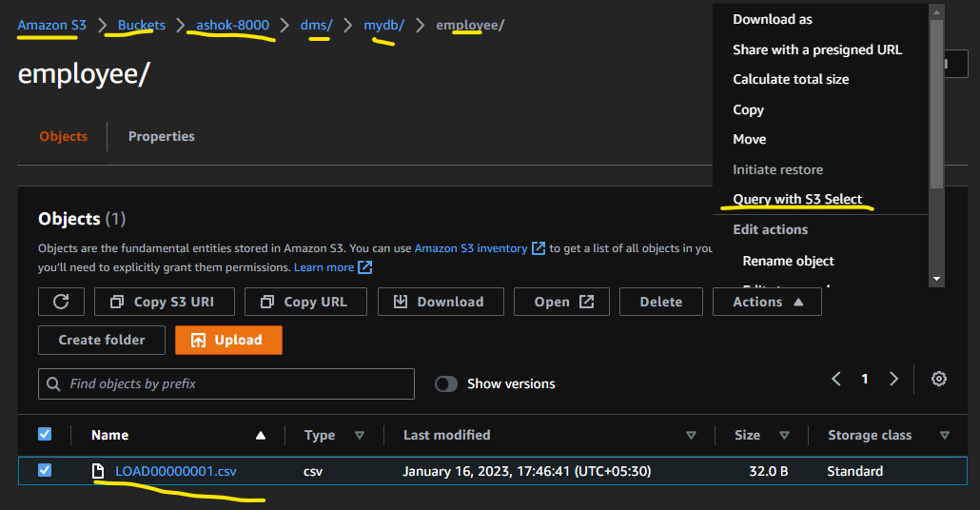The width and height of the screenshot is (980, 510).
Task: Click the Actions menu scrollbar thumb
Action: [936, 103]
